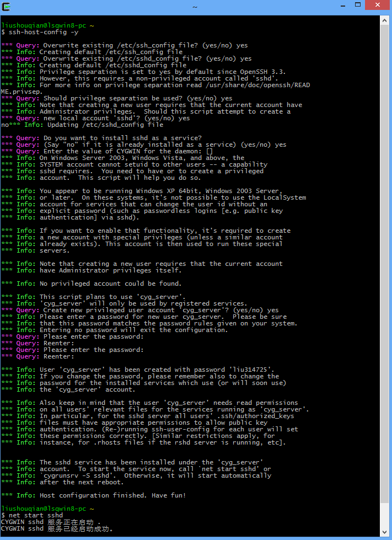This screenshot has width=392, height=540.
Task: Click 'Host configuration finished. Have fun!' line
Action: point(93,495)
